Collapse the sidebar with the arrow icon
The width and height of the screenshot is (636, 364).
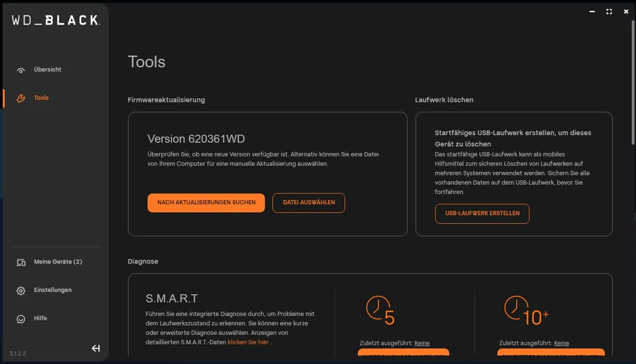(96, 348)
